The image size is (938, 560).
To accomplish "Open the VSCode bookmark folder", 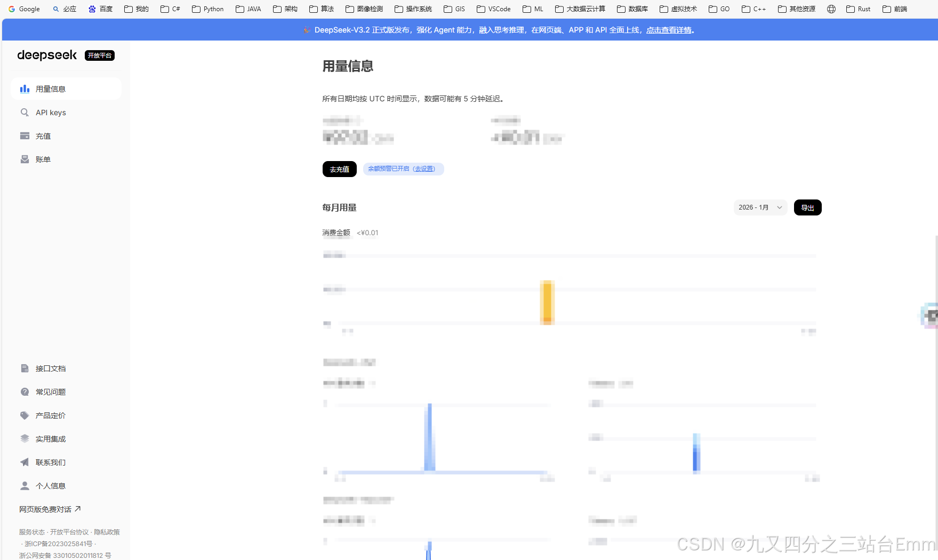I will pyautogui.click(x=494, y=9).
